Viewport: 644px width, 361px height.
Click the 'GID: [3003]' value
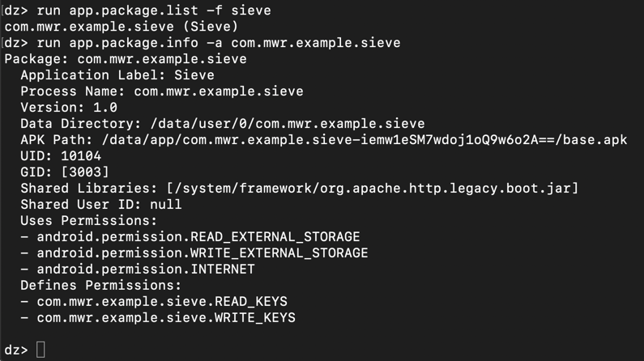[65, 172]
